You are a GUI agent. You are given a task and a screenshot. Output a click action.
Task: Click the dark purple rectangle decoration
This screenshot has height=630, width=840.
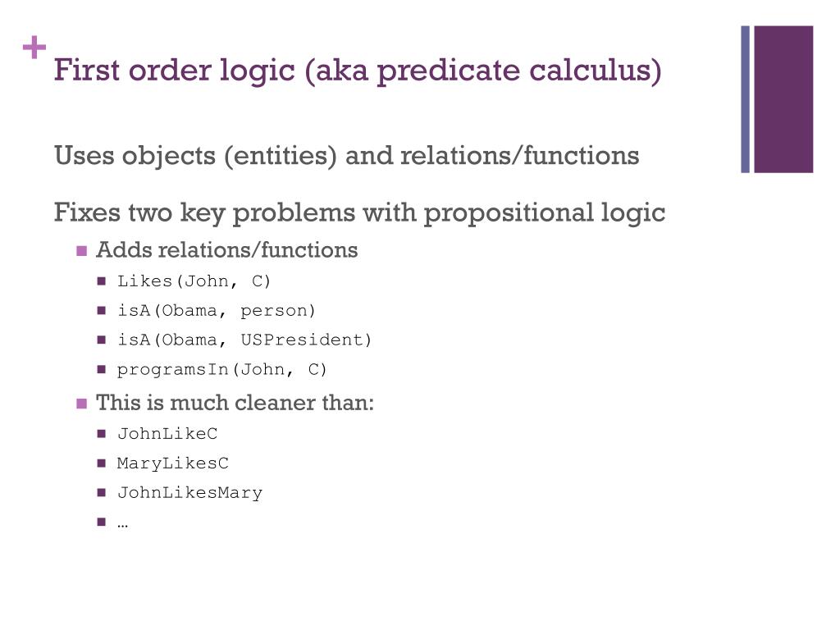click(x=783, y=99)
